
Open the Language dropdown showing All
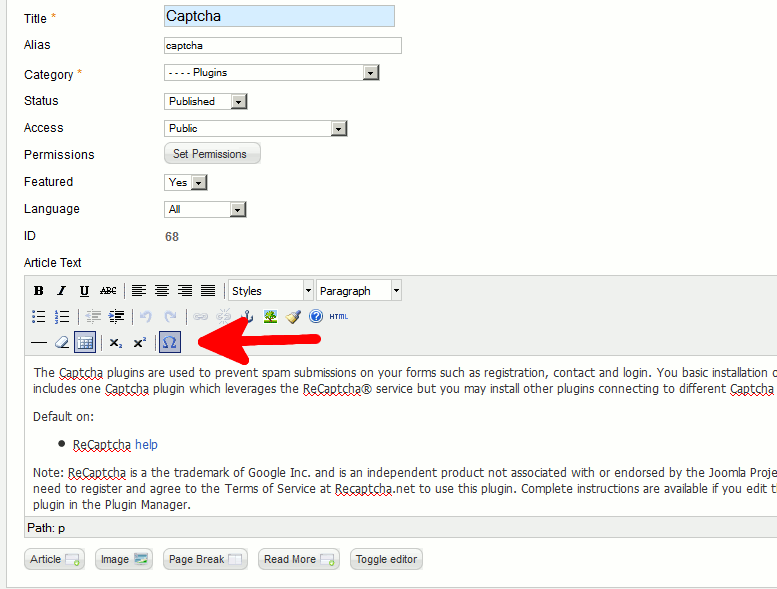(205, 210)
